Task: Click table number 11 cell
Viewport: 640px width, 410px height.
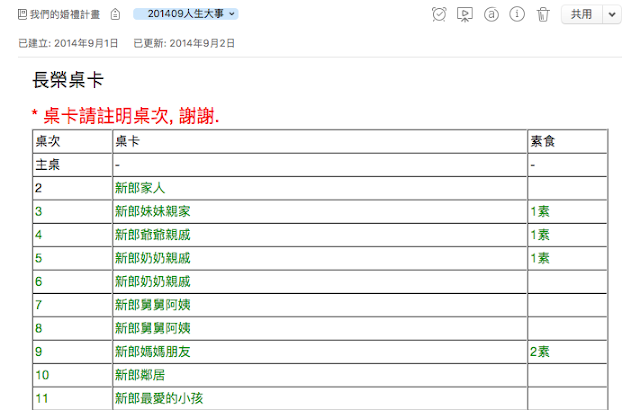Action: (x=72, y=399)
